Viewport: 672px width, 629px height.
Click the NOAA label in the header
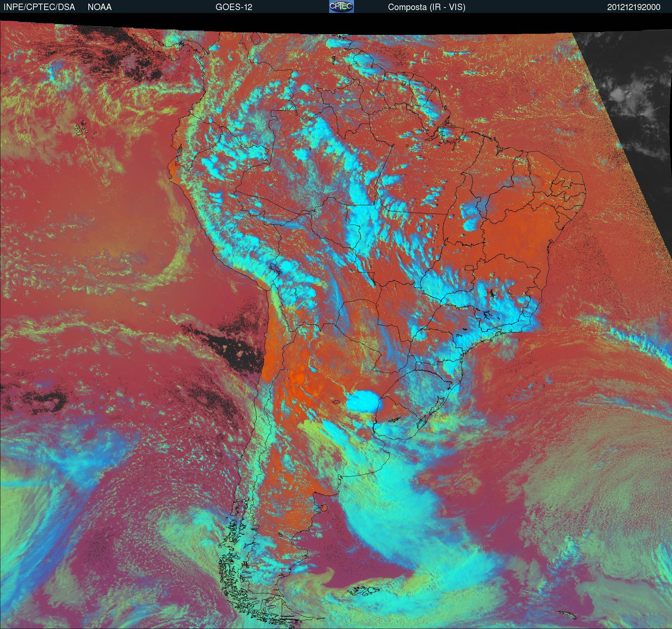click(100, 7)
